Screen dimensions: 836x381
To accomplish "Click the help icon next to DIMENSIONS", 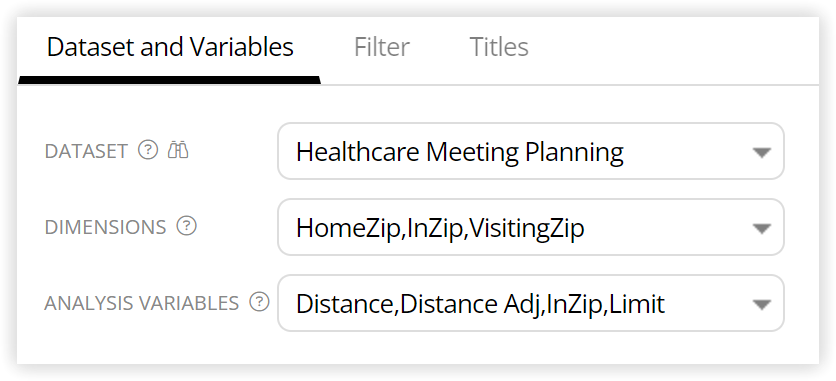I will (x=187, y=226).
